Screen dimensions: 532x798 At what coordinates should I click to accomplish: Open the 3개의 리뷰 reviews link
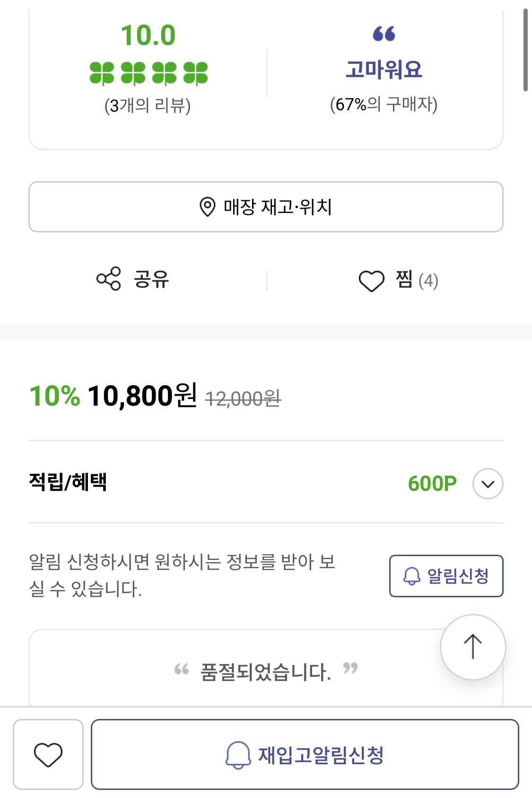point(148,105)
